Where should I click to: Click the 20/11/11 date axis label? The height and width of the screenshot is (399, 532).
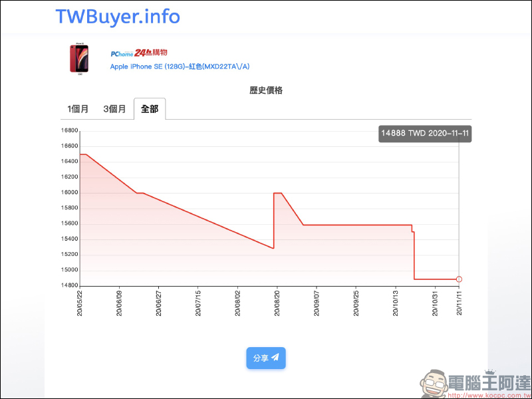click(459, 303)
